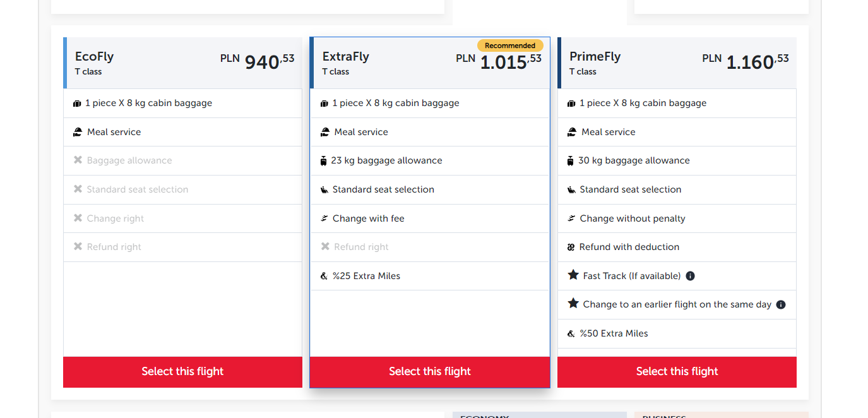
Task: Click info icon beside earlier flight change
Action: 781,304
